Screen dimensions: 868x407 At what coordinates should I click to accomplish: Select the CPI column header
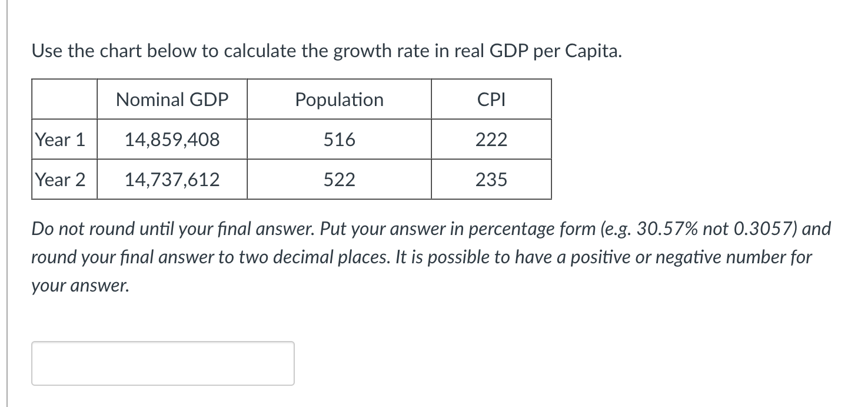click(491, 99)
